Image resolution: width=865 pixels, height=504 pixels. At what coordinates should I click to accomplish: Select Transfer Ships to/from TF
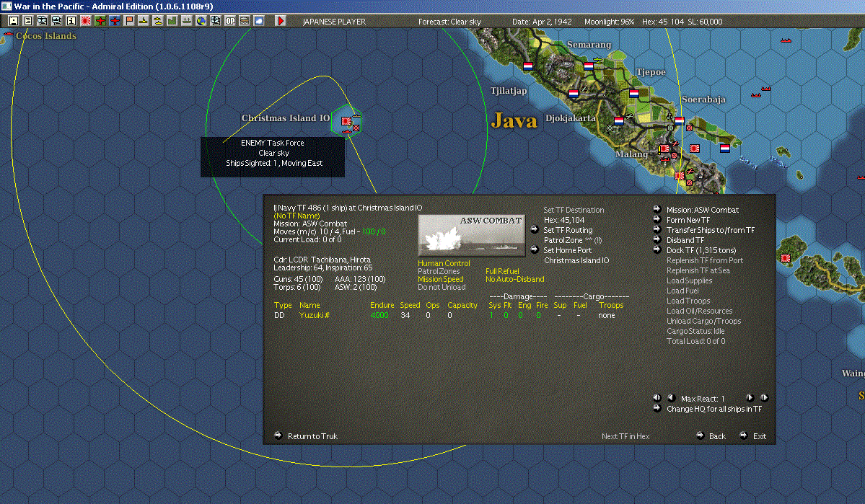[x=710, y=231]
